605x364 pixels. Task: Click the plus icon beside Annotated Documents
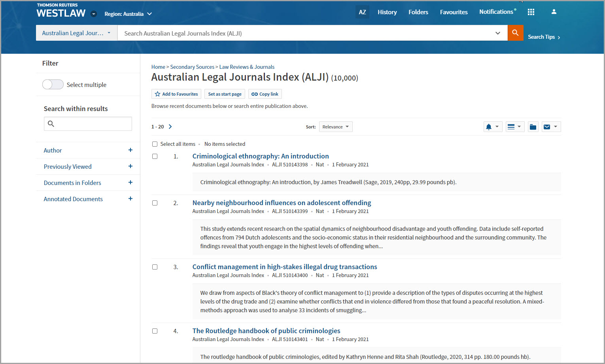[130, 198]
